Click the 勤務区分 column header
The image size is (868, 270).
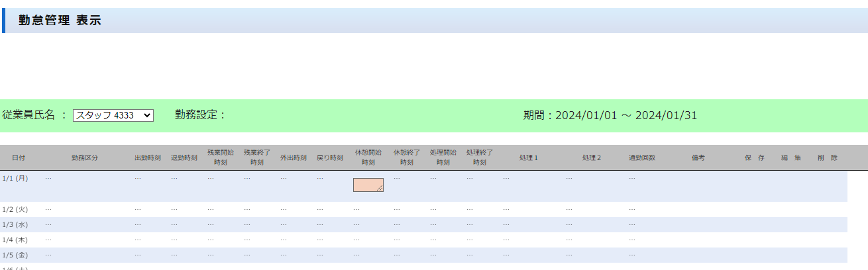[x=85, y=158]
